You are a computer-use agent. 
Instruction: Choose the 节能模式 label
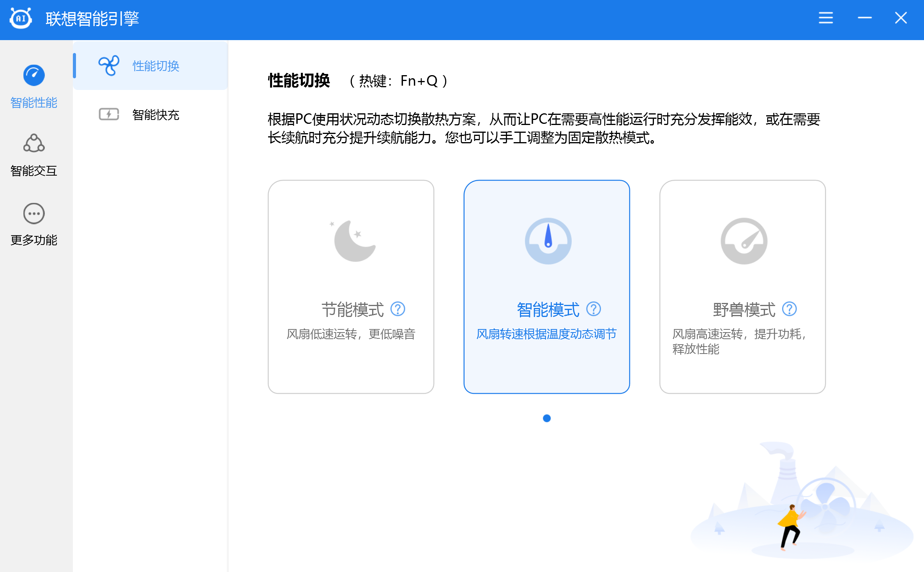[x=353, y=310]
